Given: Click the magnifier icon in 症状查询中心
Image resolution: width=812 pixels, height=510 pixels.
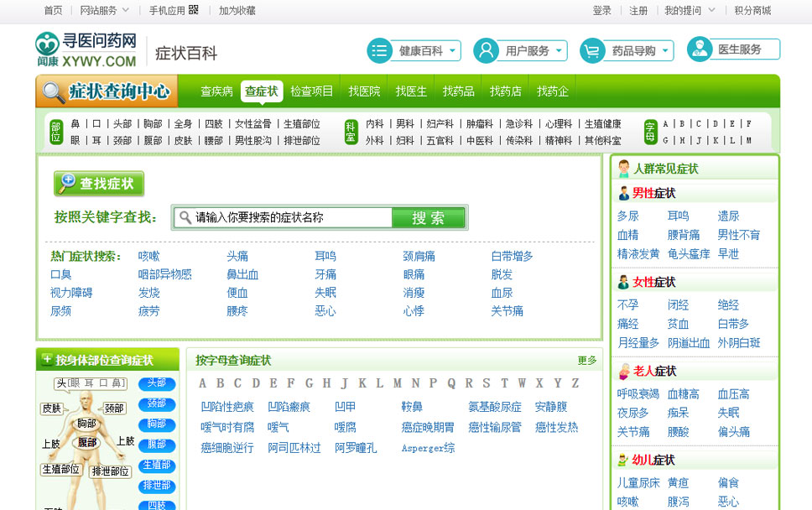Looking at the screenshot, I should [x=54, y=91].
